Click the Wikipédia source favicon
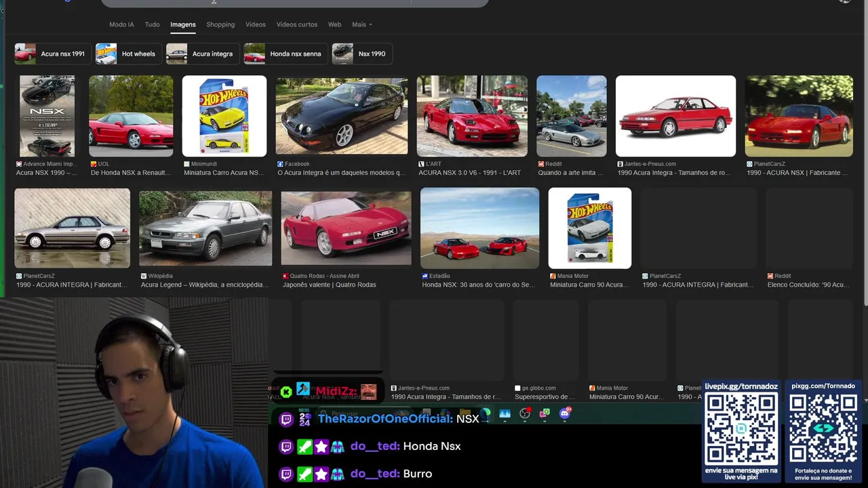This screenshot has height=488, width=868. tap(144, 276)
